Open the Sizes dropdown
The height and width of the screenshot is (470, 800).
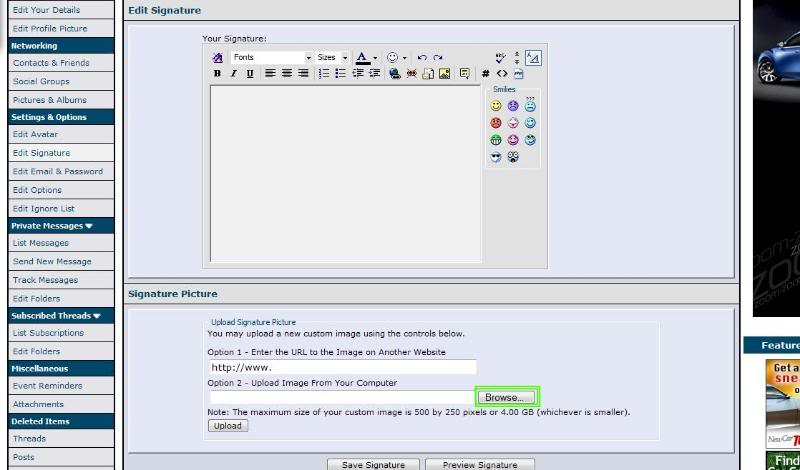coord(344,58)
